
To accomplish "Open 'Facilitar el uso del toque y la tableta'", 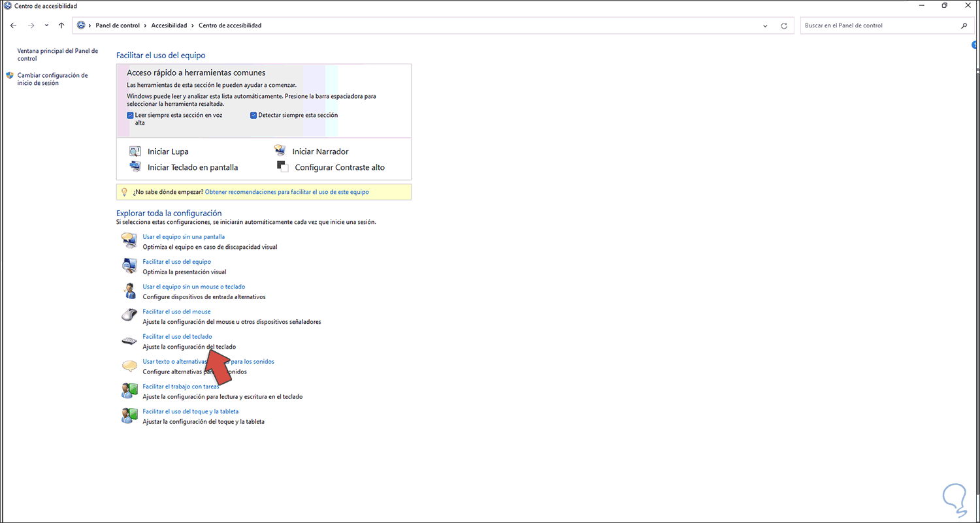I will (191, 411).
